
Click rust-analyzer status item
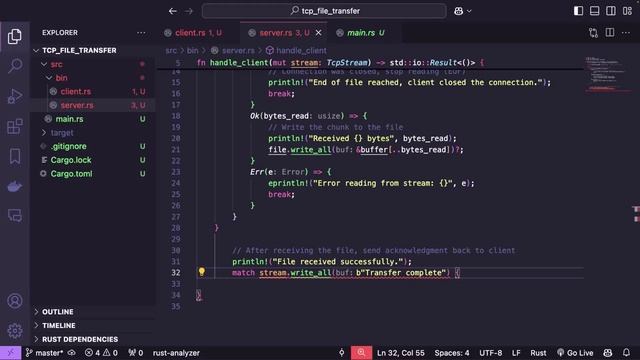click(x=176, y=353)
